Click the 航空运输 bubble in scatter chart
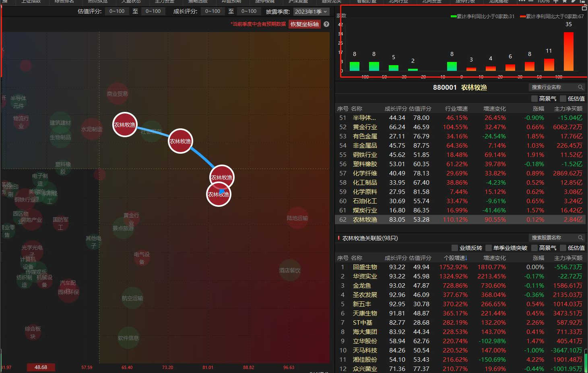Viewport: 588px width, 373px height. [132, 298]
